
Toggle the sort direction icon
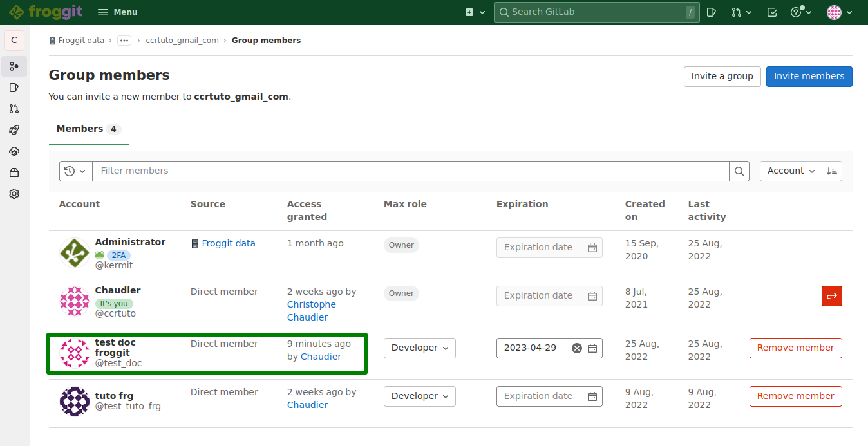[832, 171]
